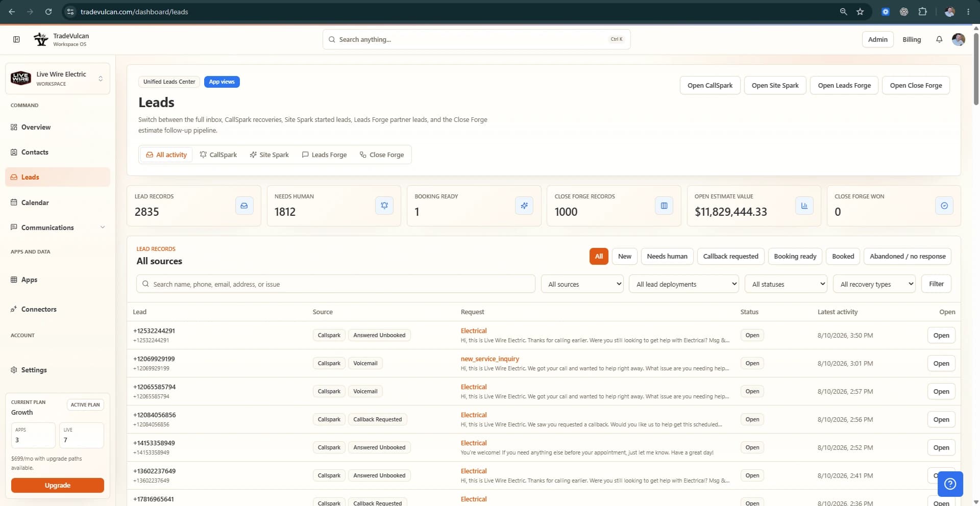
Task: Click the Open CallSpark button
Action: 710,85
